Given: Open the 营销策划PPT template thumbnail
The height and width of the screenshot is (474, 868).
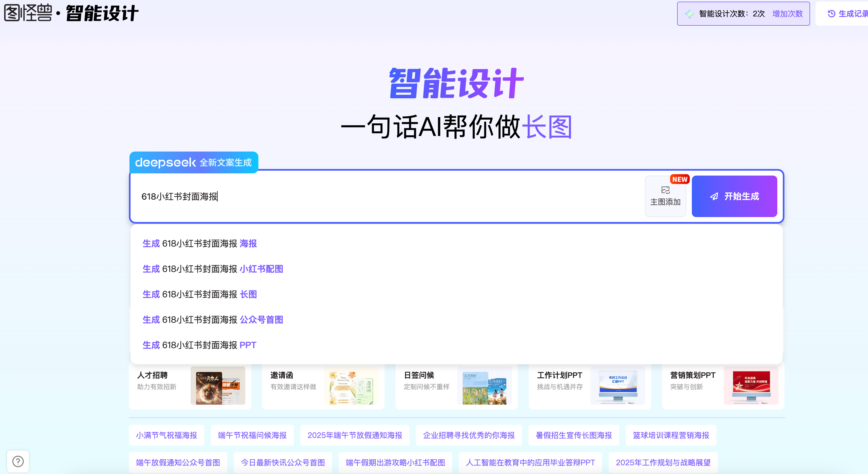Looking at the screenshot, I should (751, 386).
